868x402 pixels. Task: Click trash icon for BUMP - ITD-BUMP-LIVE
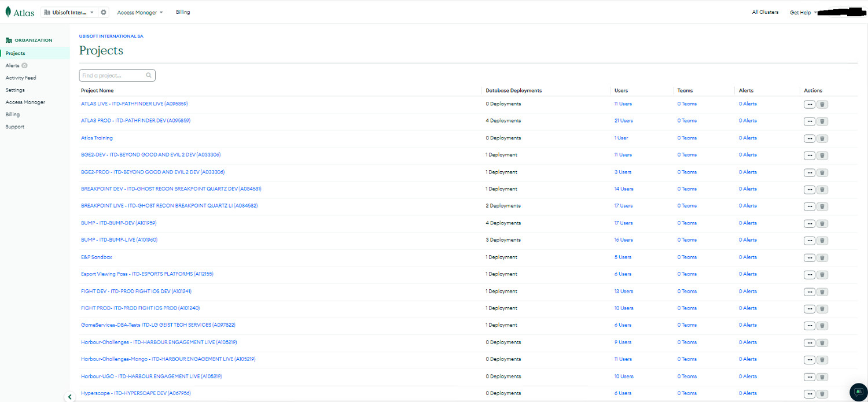[x=822, y=240]
